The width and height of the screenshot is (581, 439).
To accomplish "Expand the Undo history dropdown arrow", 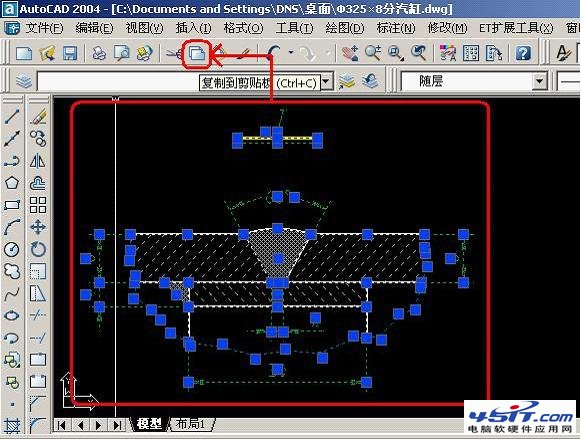I will (291, 53).
